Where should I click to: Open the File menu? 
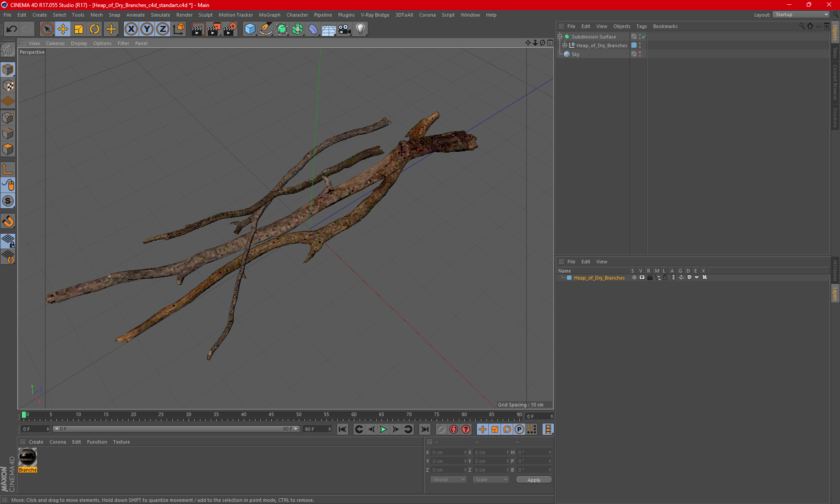coord(7,15)
